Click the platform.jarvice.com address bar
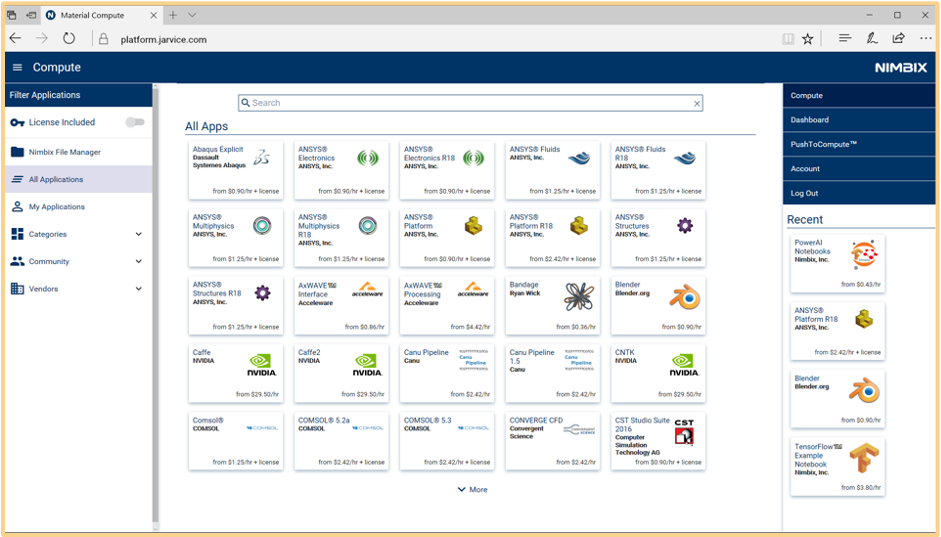 tap(163, 40)
